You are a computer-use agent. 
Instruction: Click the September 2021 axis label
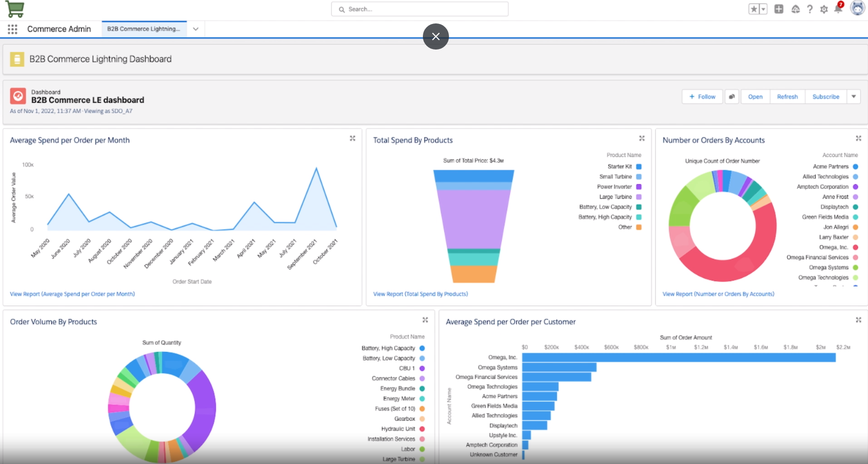(302, 254)
